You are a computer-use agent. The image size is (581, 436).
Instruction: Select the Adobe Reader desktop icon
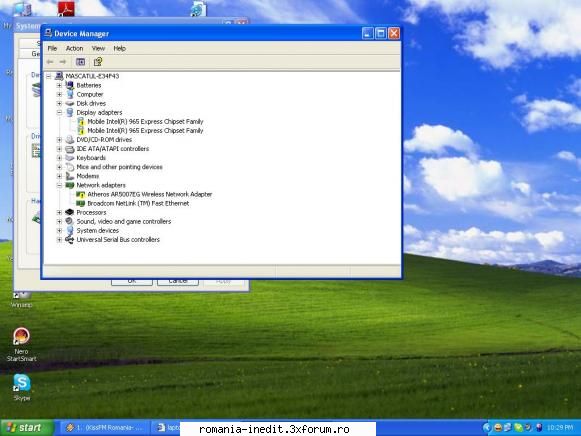tap(66, 8)
